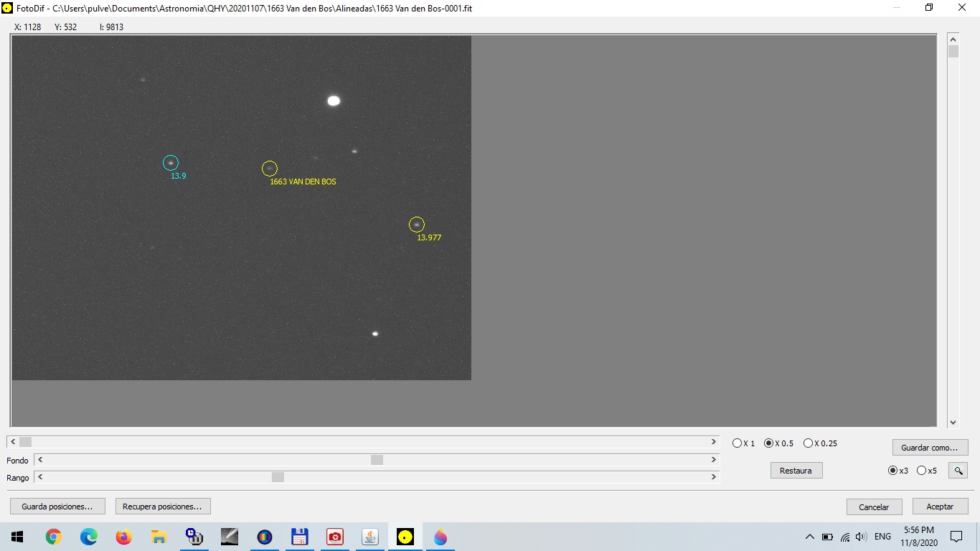
Task: Click the Restaura button
Action: pos(796,471)
